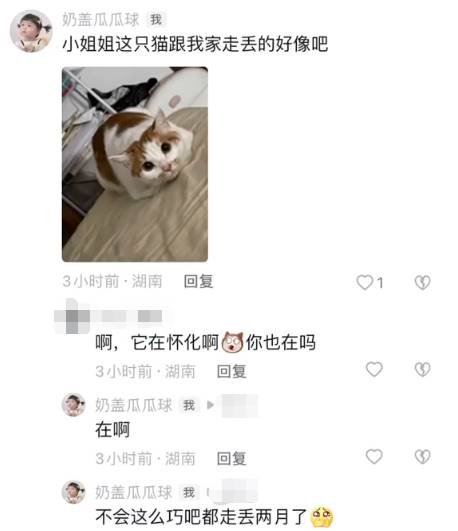Reply to the top cat photo comment
This screenshot has height=531, width=458.
point(198,281)
